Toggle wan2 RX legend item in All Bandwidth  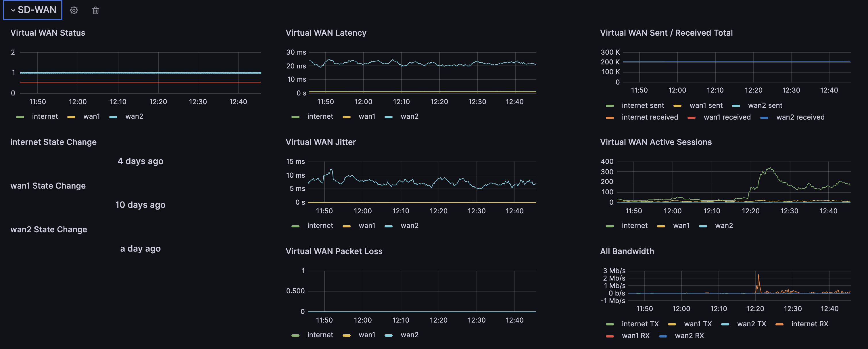coord(689,335)
